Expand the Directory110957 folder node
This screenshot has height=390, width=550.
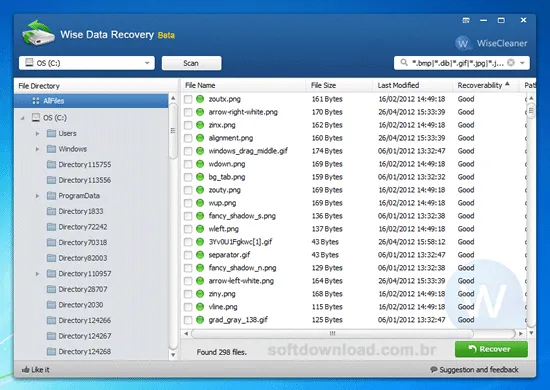pyautogui.click(x=38, y=274)
